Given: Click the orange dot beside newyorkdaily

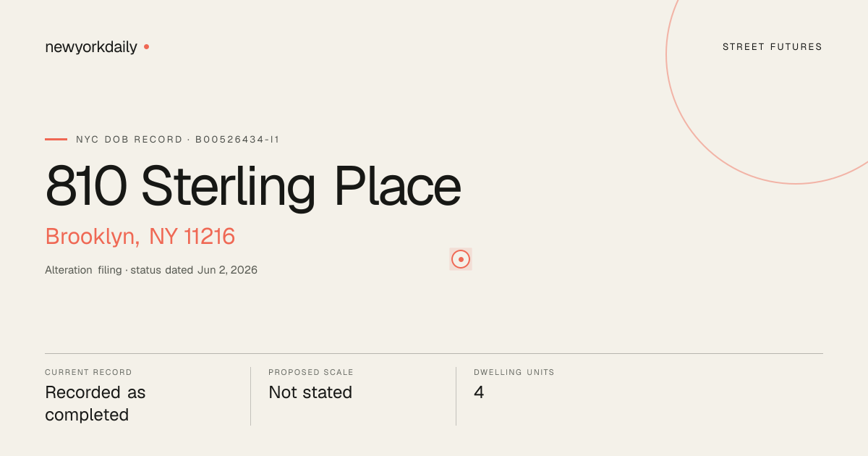Looking at the screenshot, I should pyautogui.click(x=146, y=46).
